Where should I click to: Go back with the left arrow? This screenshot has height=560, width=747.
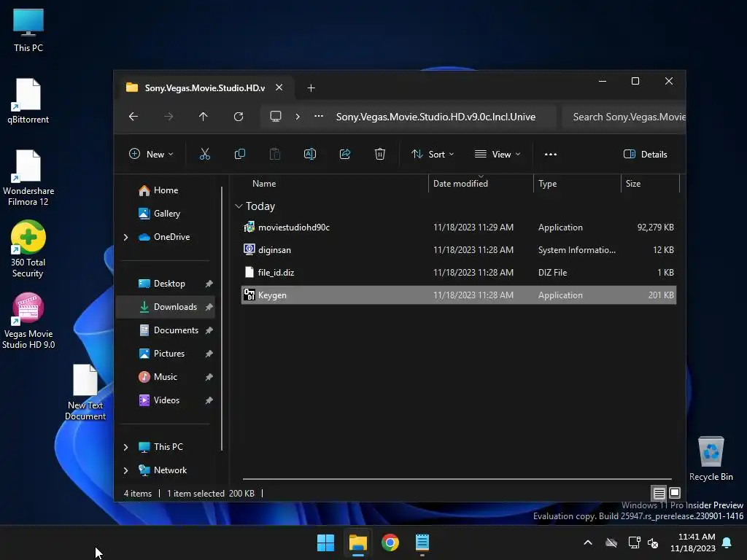pos(133,117)
